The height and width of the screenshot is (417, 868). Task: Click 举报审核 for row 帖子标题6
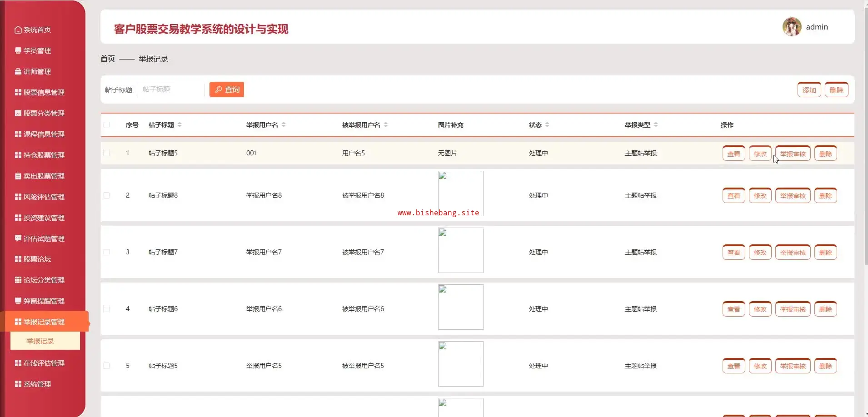(x=793, y=309)
